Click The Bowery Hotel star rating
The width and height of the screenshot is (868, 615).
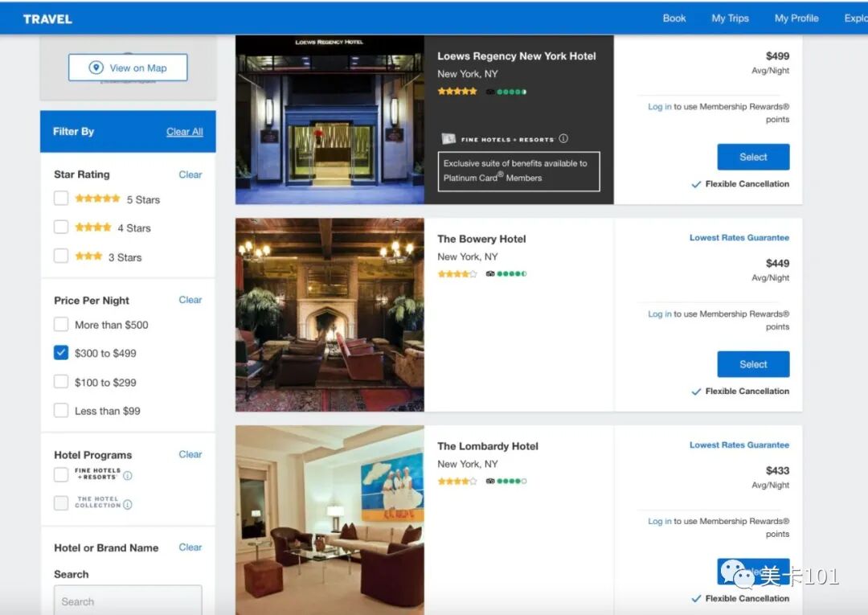tap(457, 273)
